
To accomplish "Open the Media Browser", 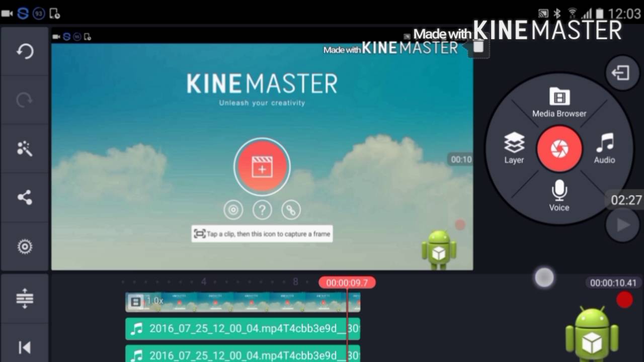I will click(x=559, y=103).
